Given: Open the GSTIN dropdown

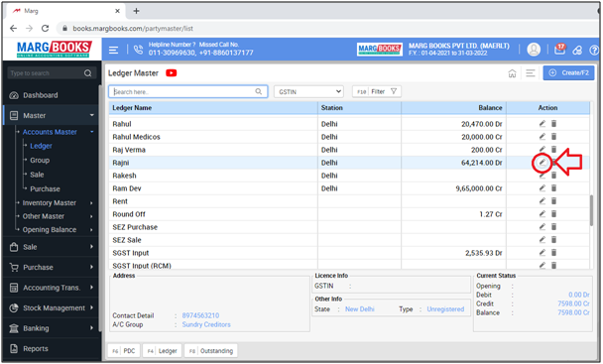Looking at the screenshot, I should tap(309, 91).
